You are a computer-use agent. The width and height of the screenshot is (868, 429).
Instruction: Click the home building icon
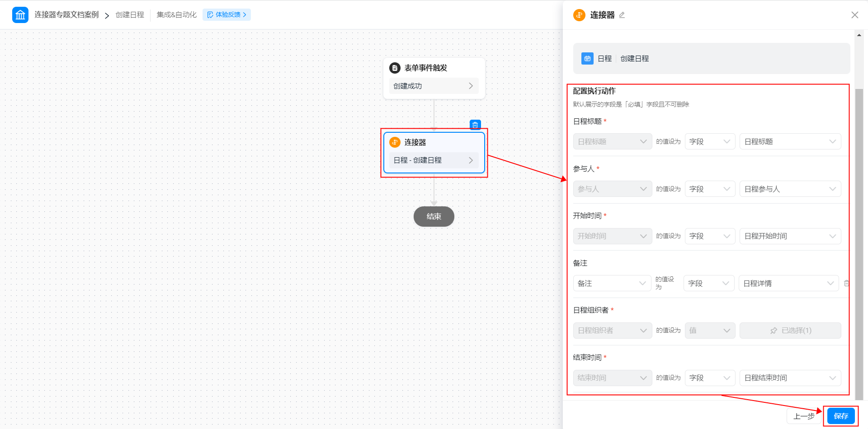[20, 15]
